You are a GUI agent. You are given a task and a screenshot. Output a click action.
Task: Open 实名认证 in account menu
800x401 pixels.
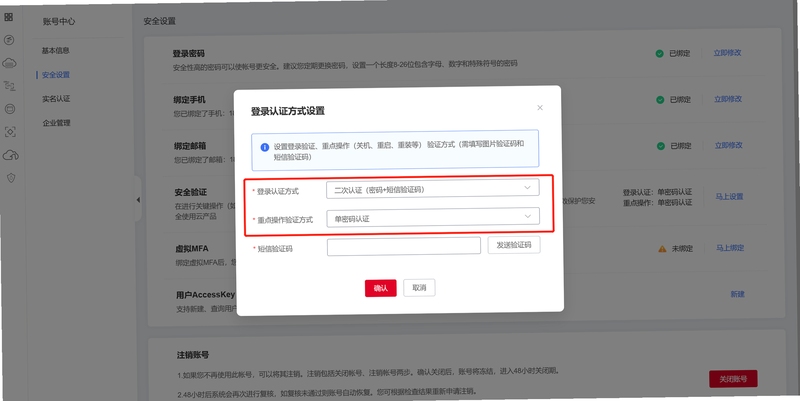point(56,98)
